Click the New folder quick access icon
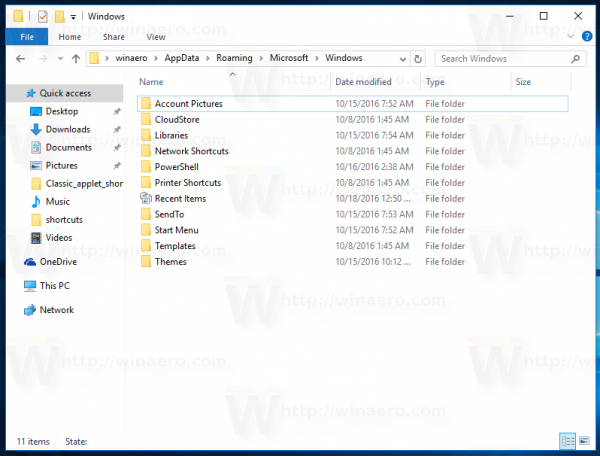The height and width of the screenshot is (456, 600). pyautogui.click(x=59, y=16)
